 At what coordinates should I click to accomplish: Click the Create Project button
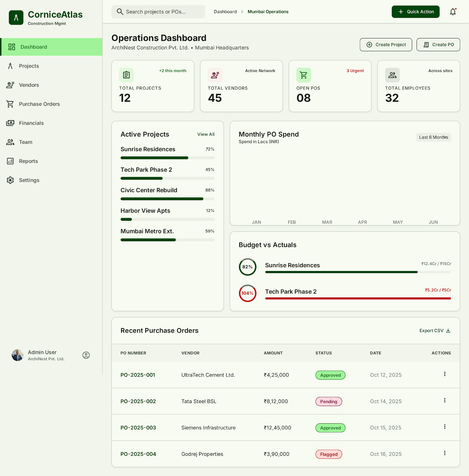coord(386,45)
